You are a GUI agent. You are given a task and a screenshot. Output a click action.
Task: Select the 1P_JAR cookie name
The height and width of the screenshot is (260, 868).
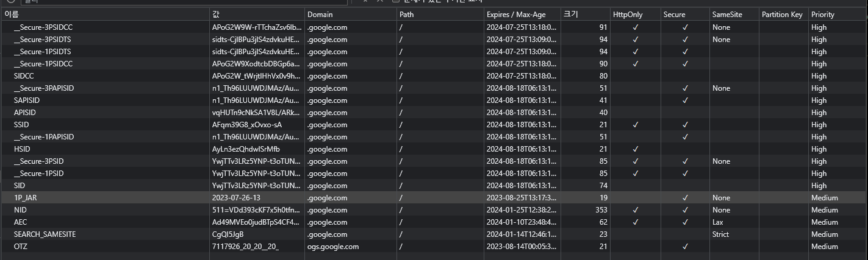[26, 198]
